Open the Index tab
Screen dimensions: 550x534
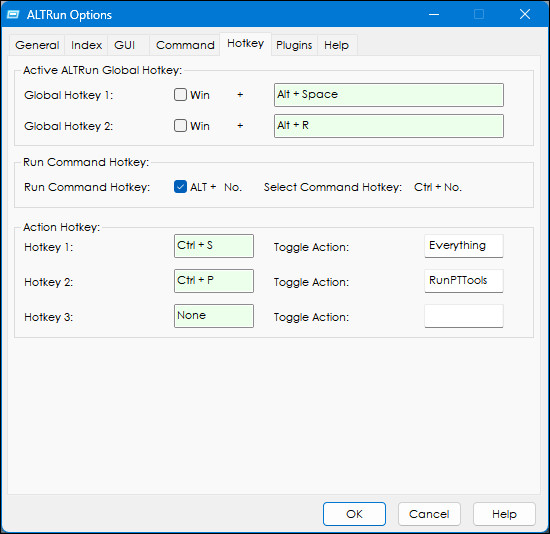[86, 45]
